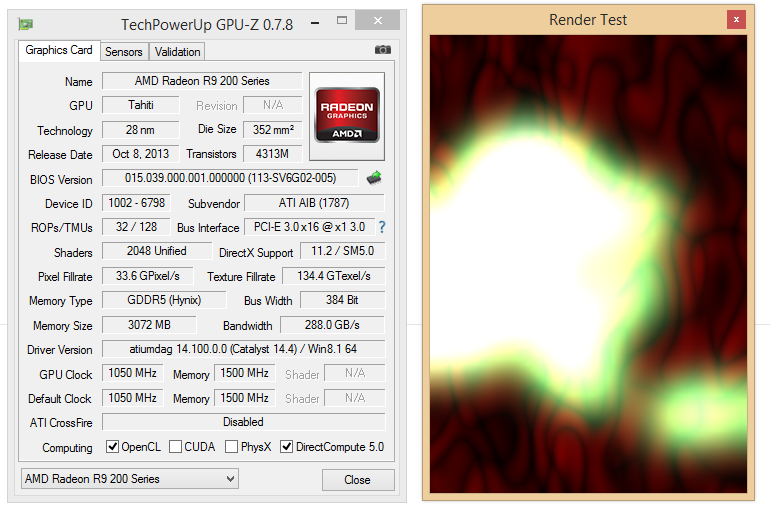Image resolution: width=770 pixels, height=517 pixels.
Task: Click the GPU Clock row Shader N/A field
Action: pyautogui.click(x=355, y=373)
